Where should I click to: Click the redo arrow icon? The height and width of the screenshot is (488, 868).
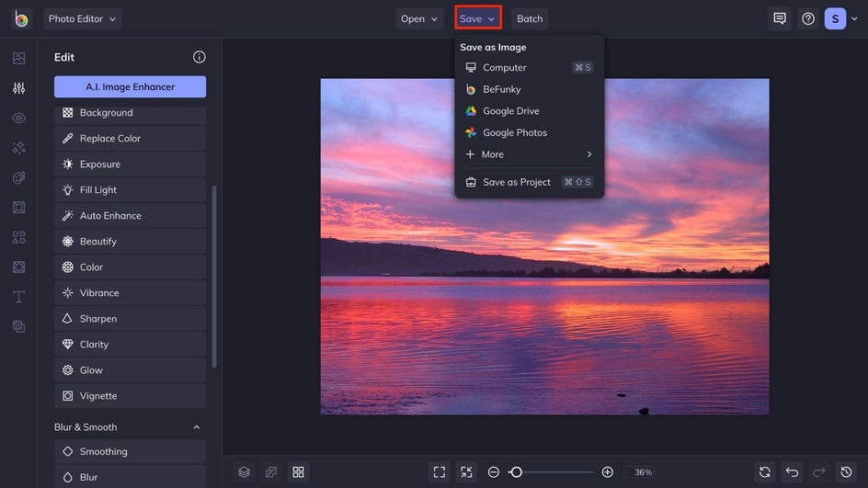[x=819, y=472]
